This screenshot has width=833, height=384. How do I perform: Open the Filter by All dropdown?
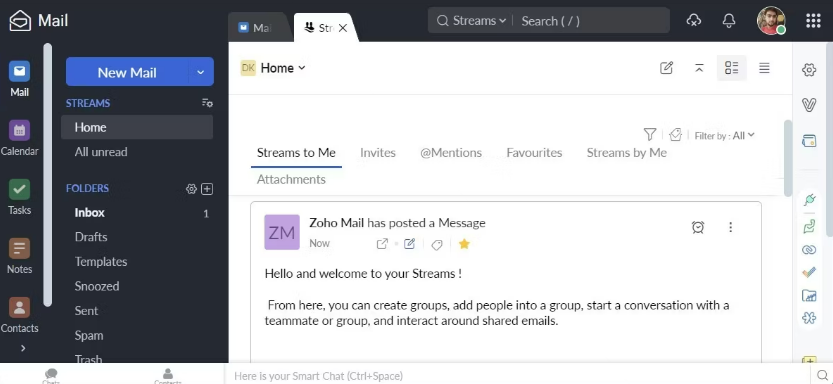(x=725, y=135)
